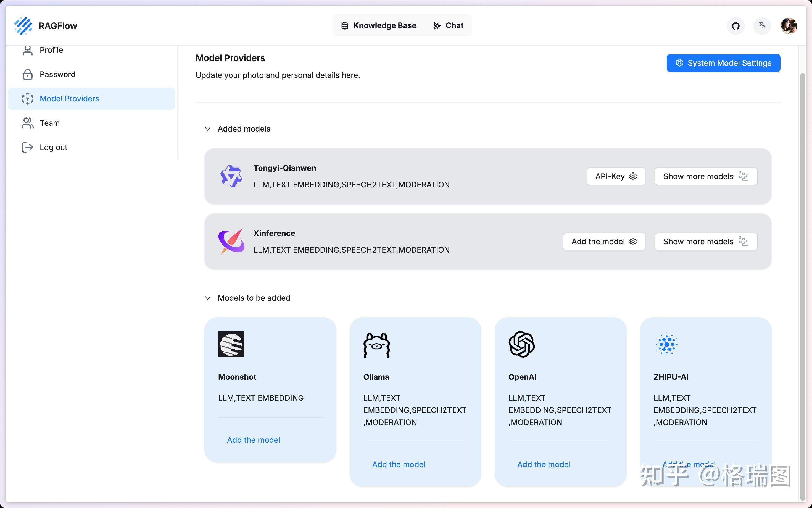812x508 pixels.
Task: Collapse the Added models section
Action: (208, 129)
